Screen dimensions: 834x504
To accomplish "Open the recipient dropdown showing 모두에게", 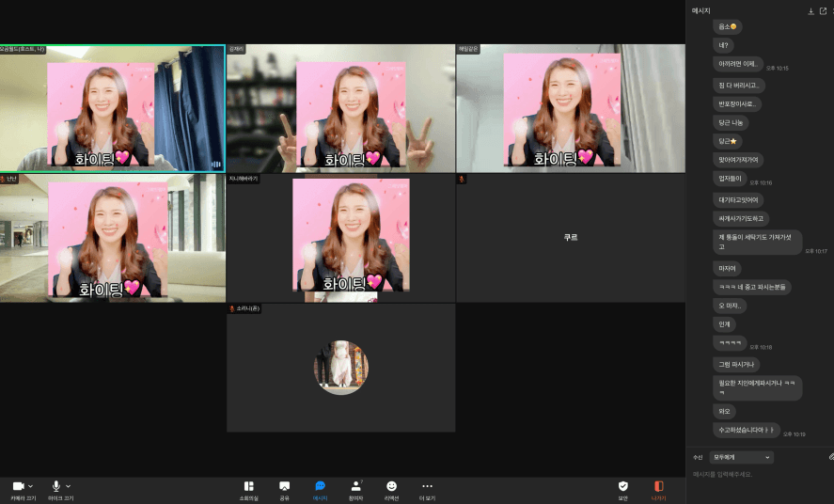I will 742,457.
